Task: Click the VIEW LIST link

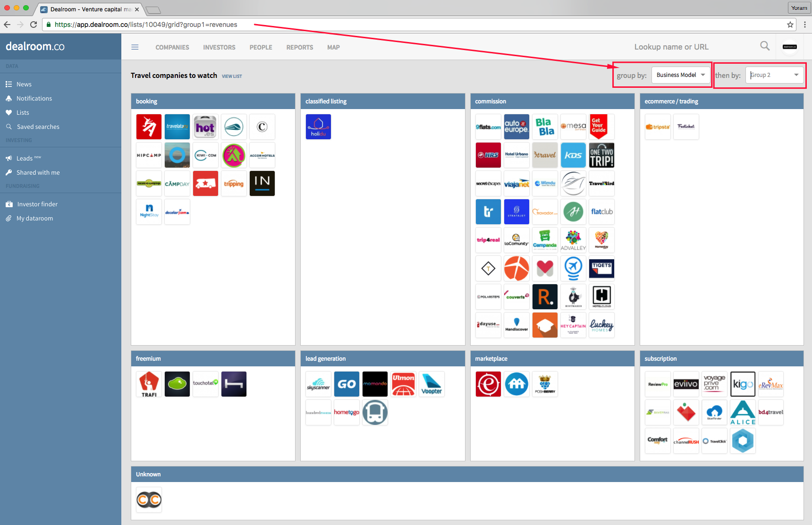Action: click(x=232, y=76)
